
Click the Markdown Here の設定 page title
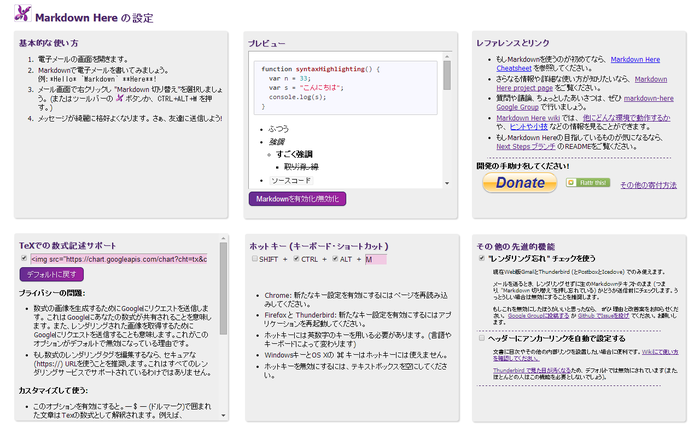click(x=94, y=18)
